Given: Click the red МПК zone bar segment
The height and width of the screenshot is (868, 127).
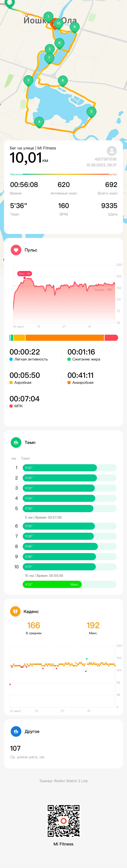Looking at the screenshot, I should pyautogui.click(x=111, y=338).
